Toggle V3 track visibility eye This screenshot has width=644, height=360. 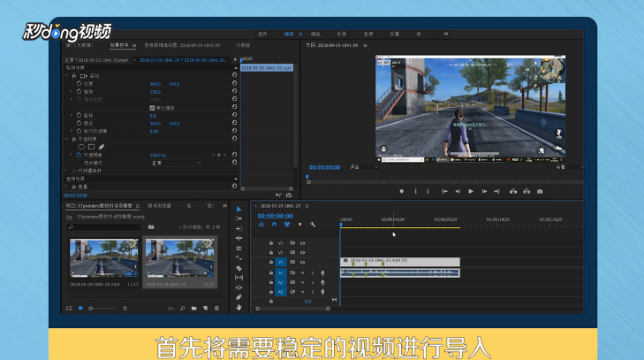(302, 243)
